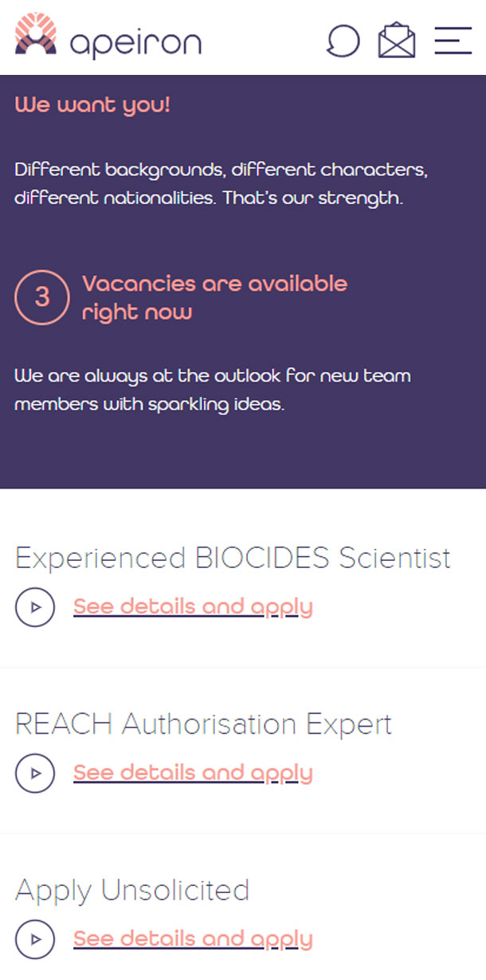This screenshot has width=486, height=980.
Task: Open details link for REACH Authorisation Expert
Action: [x=193, y=773]
